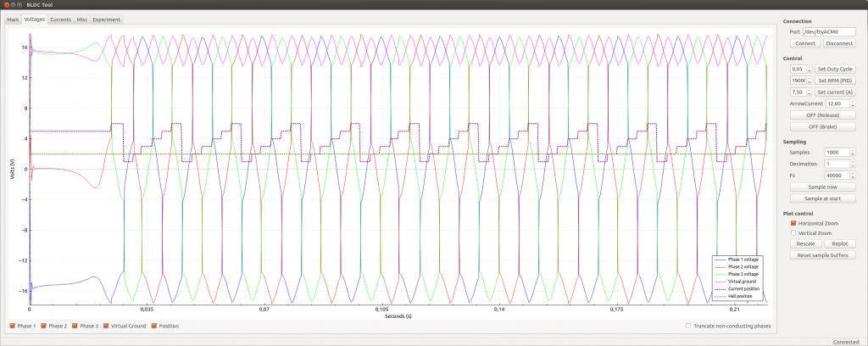Toggle the Virtual Ground checkbox

pos(106,326)
